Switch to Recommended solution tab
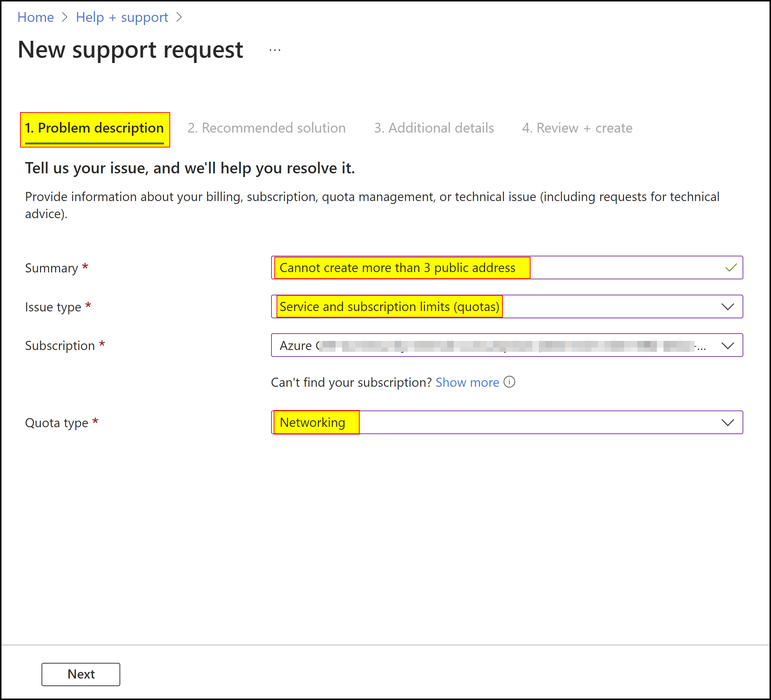 [x=266, y=128]
